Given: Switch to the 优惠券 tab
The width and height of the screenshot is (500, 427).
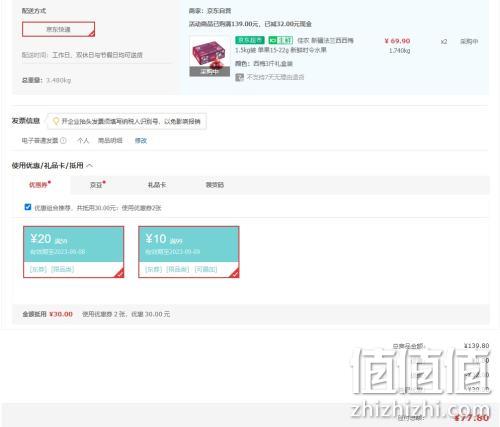Looking at the screenshot, I should tap(38, 185).
